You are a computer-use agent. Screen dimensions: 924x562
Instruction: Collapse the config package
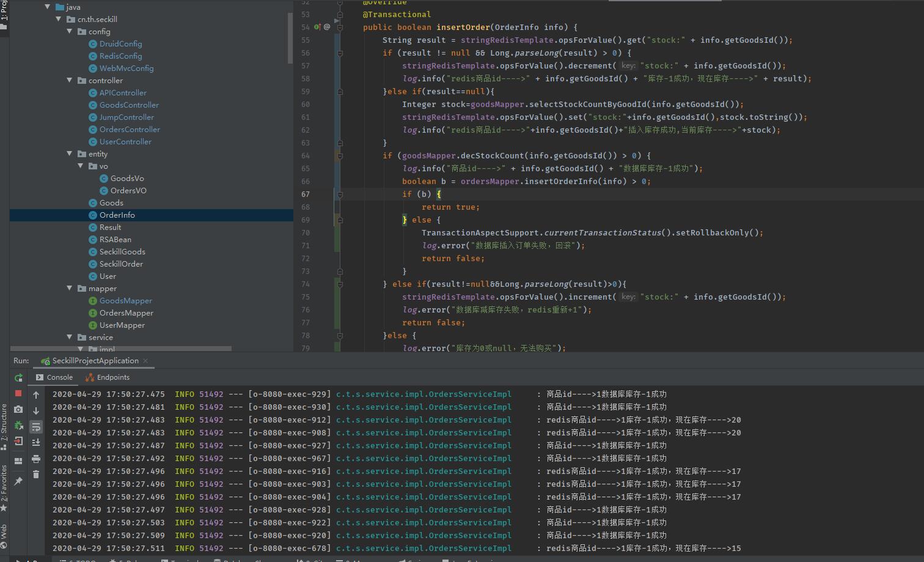[70, 31]
